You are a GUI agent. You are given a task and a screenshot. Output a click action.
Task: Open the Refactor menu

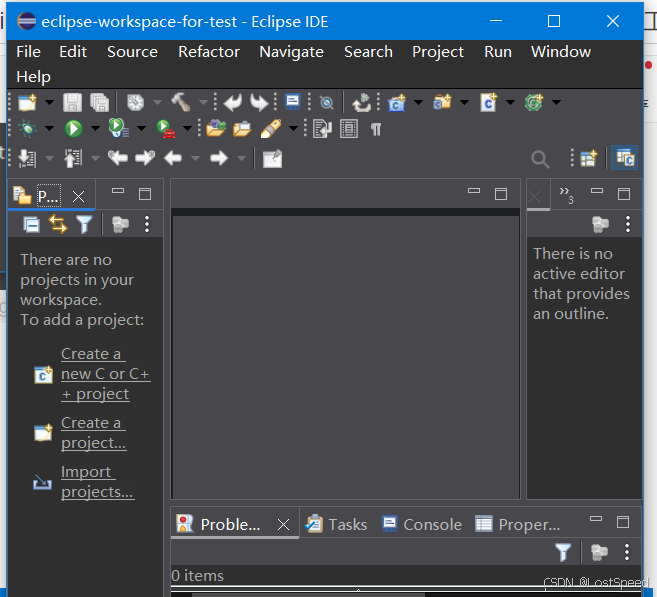coord(209,52)
